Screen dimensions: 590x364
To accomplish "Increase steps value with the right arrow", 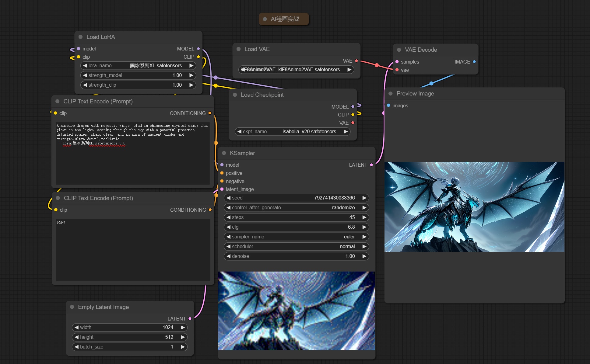I will point(364,217).
